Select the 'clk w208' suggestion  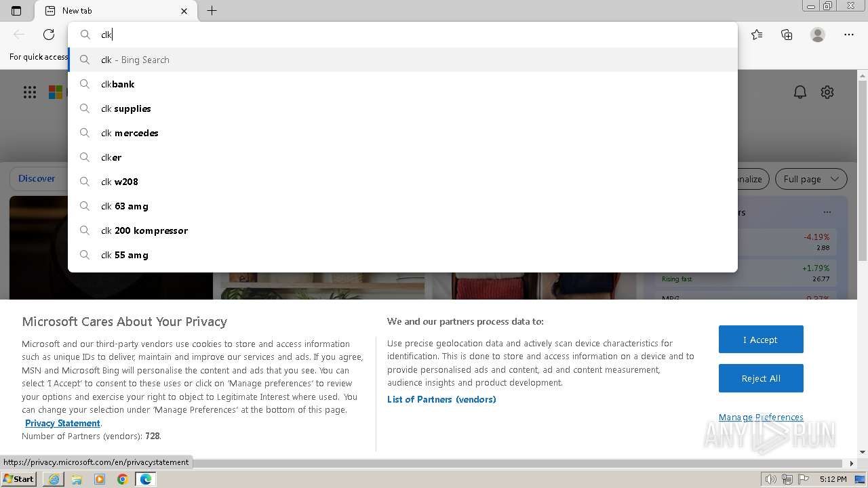click(403, 182)
